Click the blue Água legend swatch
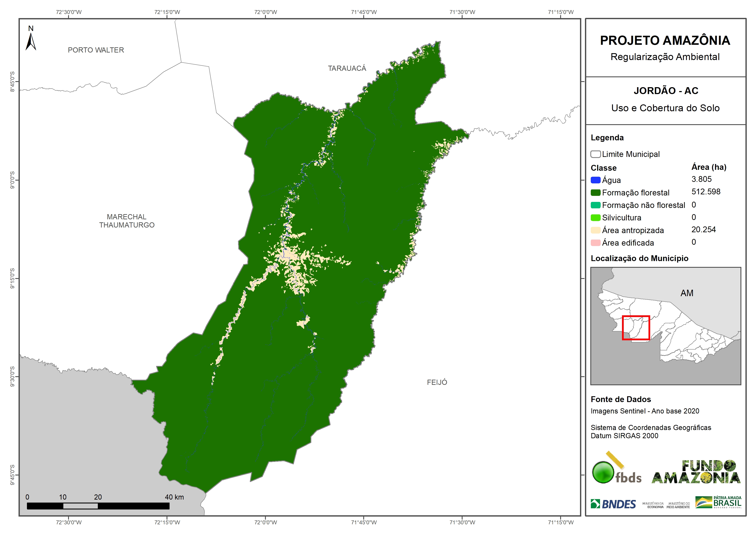The image size is (756, 534). [x=595, y=180]
